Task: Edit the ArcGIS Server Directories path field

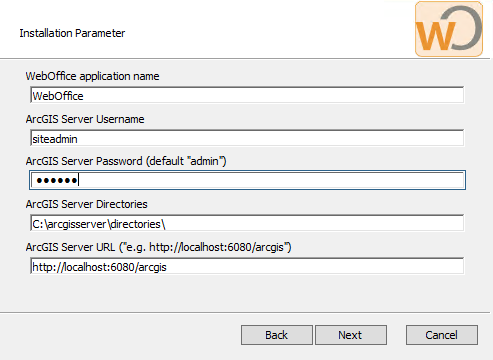Action: pyautogui.click(x=247, y=223)
